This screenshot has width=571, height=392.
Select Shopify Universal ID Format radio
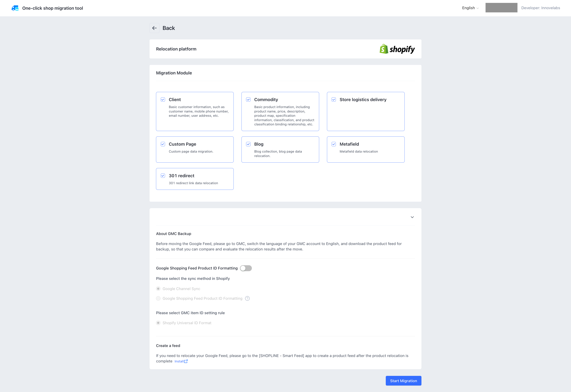point(158,323)
